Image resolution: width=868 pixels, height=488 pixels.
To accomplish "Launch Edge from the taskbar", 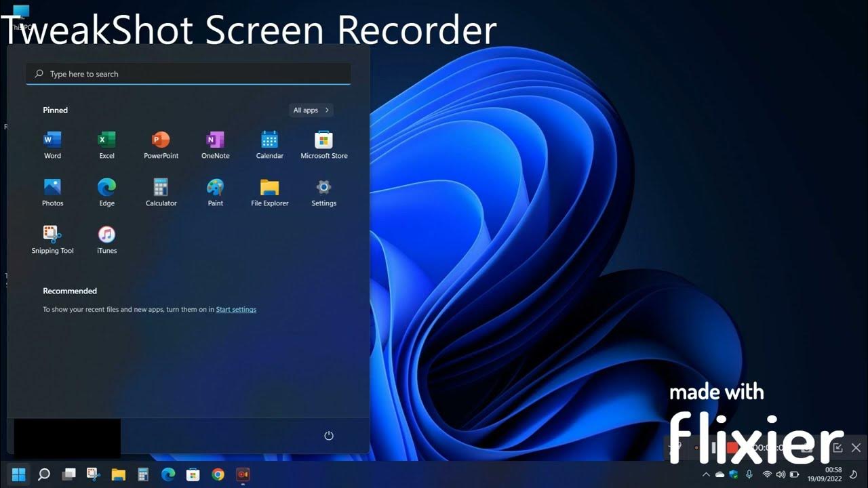I will [x=168, y=474].
